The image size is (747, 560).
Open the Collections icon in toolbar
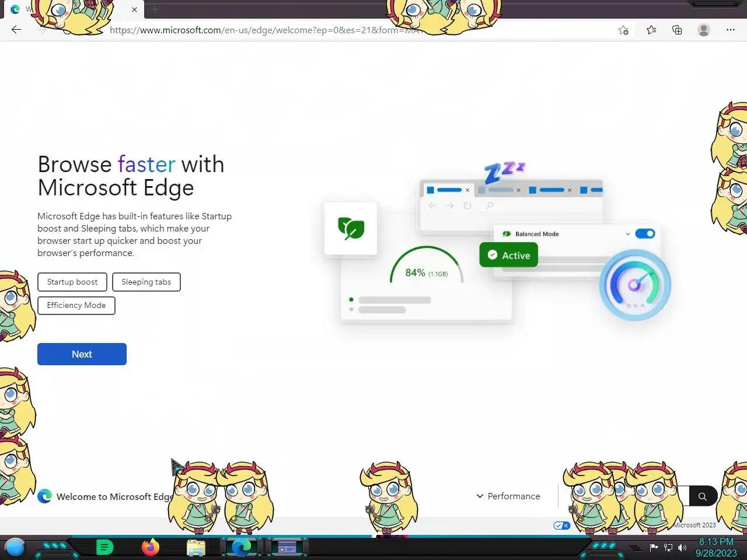pos(677,30)
